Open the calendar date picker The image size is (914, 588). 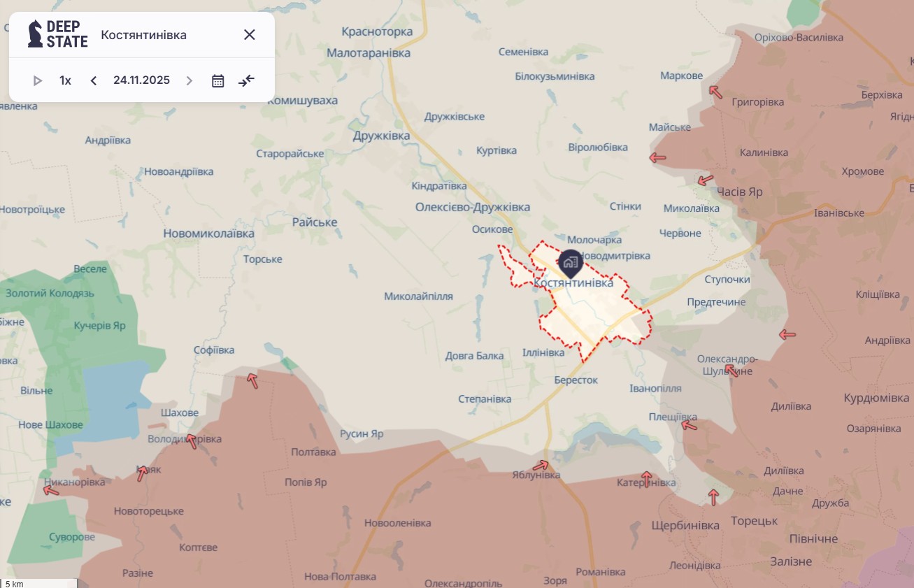218,80
